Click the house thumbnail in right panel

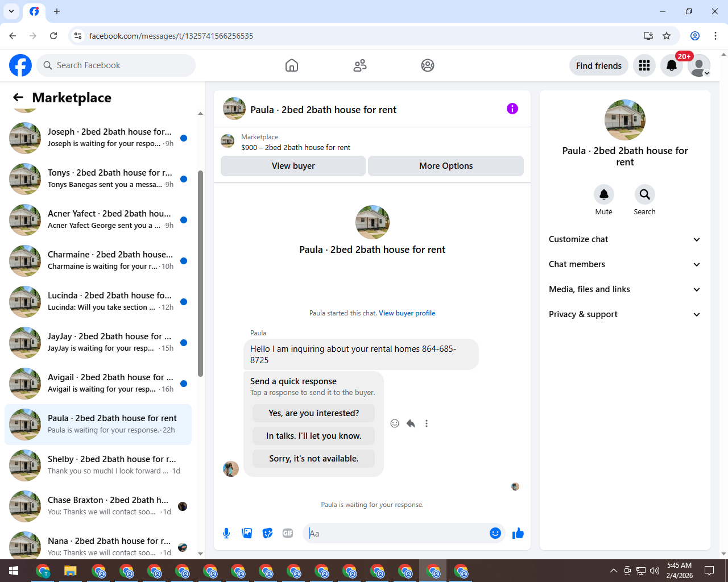(625, 120)
